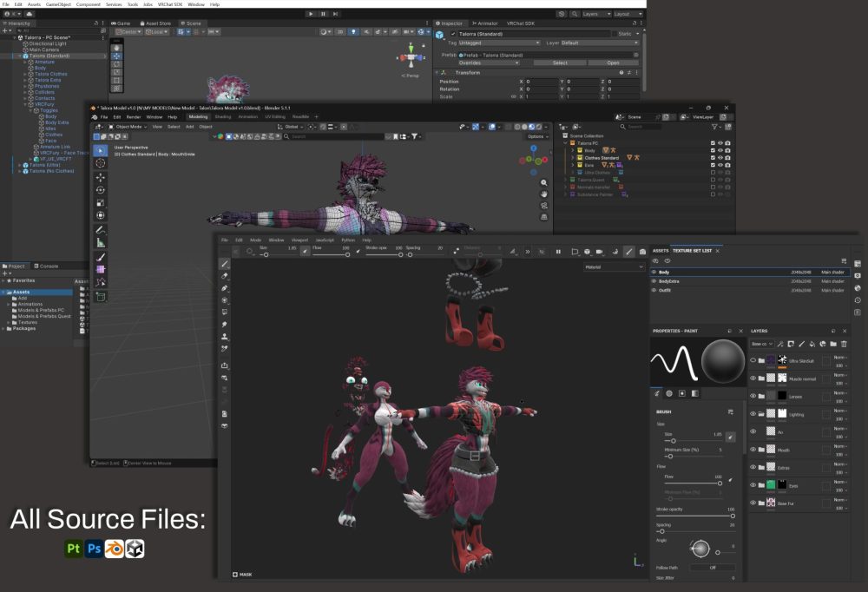This screenshot has height=592, width=868.
Task: Expand the Talorra (Ultra) item in Unity Hierarchy
Action: pos(20,165)
